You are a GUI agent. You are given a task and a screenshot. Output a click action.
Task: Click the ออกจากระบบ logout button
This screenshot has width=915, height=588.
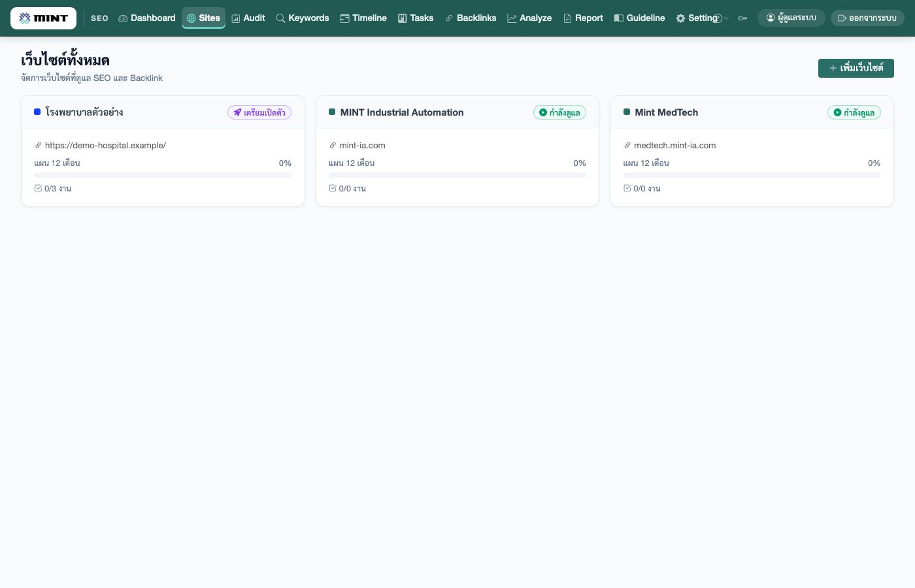point(867,18)
